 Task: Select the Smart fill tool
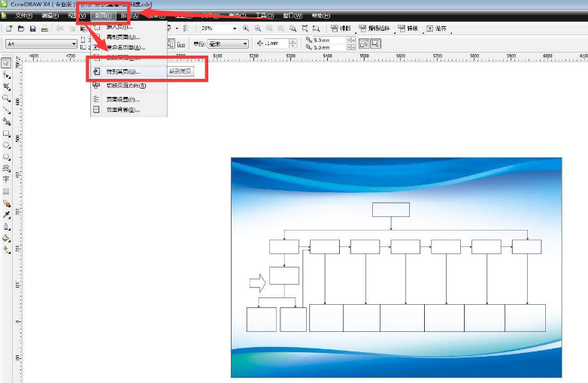(x=6, y=122)
